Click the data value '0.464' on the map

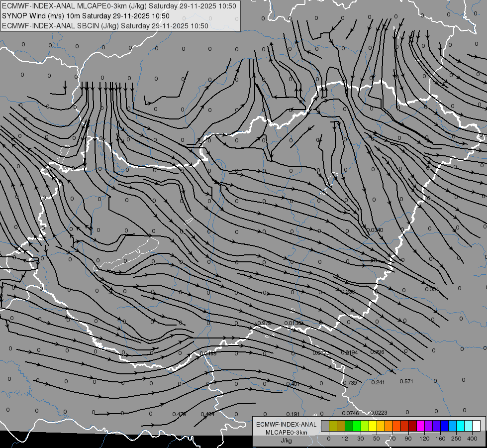(x=207, y=414)
